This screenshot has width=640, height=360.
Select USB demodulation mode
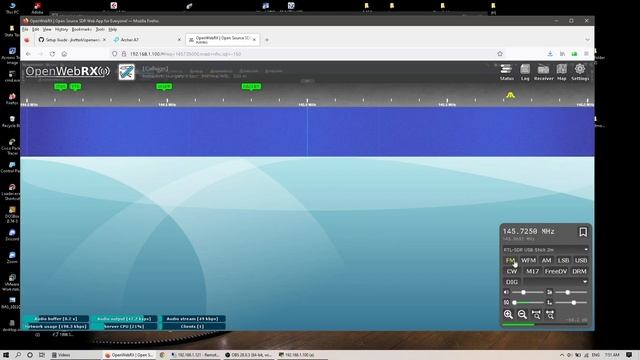pos(581,260)
